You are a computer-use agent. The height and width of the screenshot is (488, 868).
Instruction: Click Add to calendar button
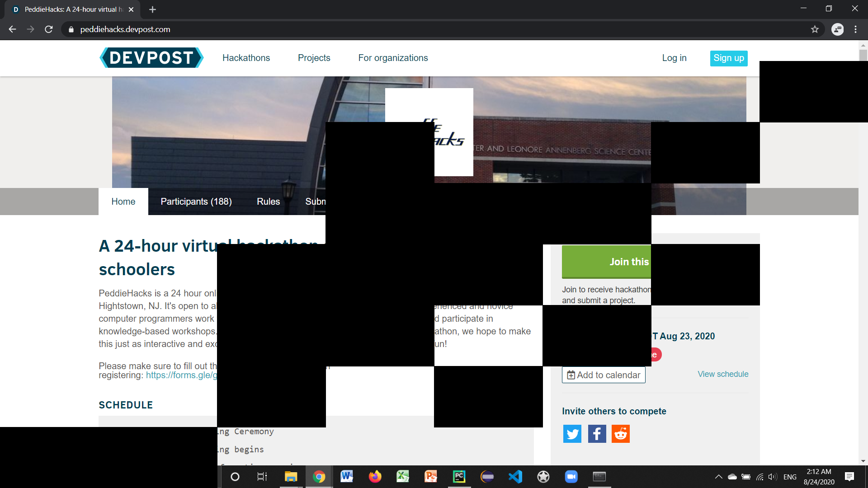click(x=603, y=375)
